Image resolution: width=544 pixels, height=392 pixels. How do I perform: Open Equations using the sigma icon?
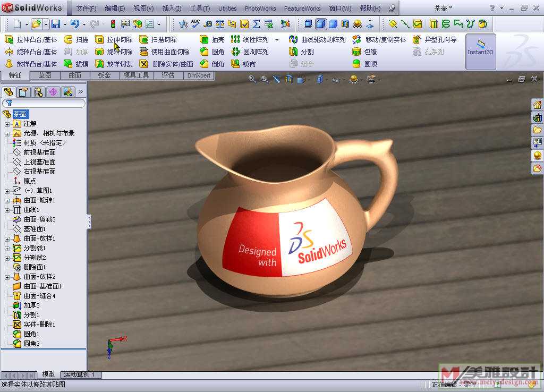(257, 23)
